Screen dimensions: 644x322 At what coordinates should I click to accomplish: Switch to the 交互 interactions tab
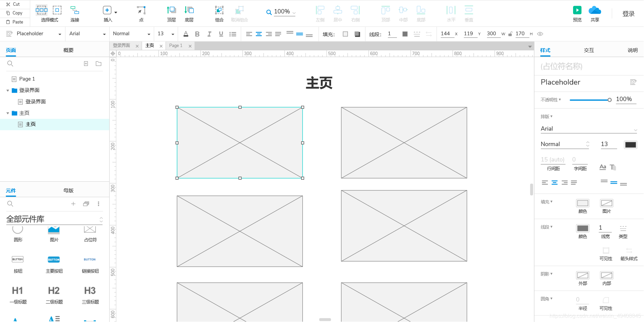[589, 50]
